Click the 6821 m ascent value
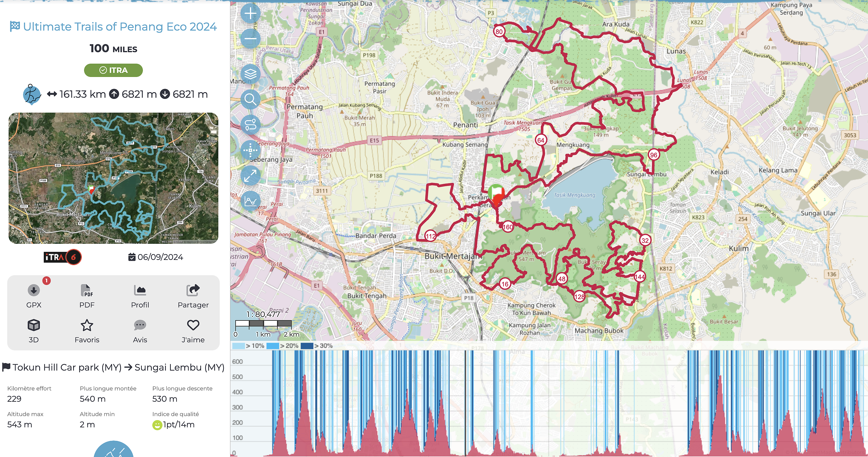Screen dimensions: 868x457 point(139,94)
